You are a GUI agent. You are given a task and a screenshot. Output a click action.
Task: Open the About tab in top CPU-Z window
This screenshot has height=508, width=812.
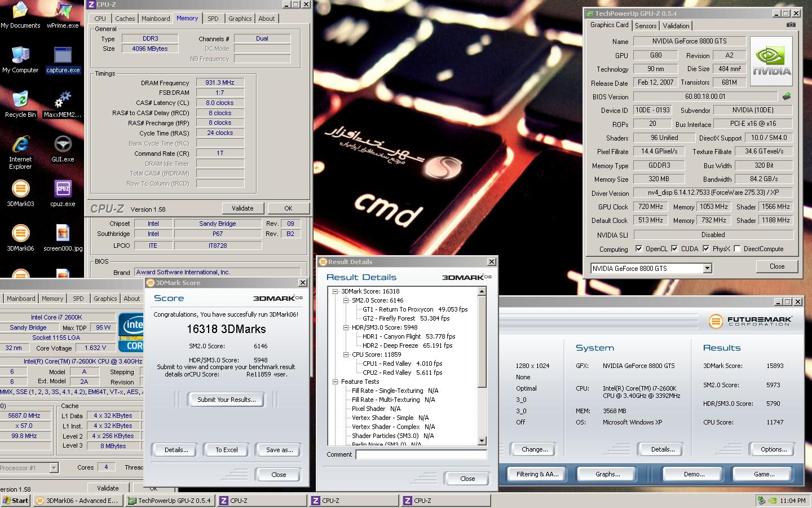[x=267, y=19]
